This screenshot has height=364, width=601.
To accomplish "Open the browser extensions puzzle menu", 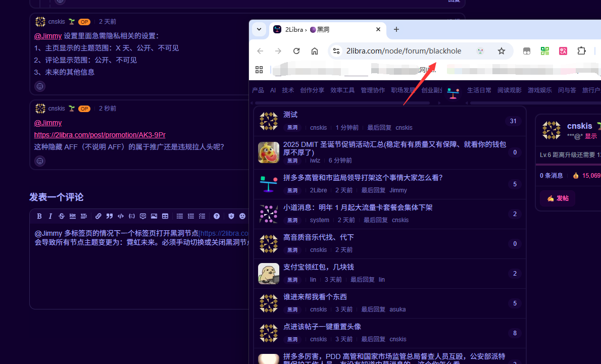I will [x=581, y=51].
